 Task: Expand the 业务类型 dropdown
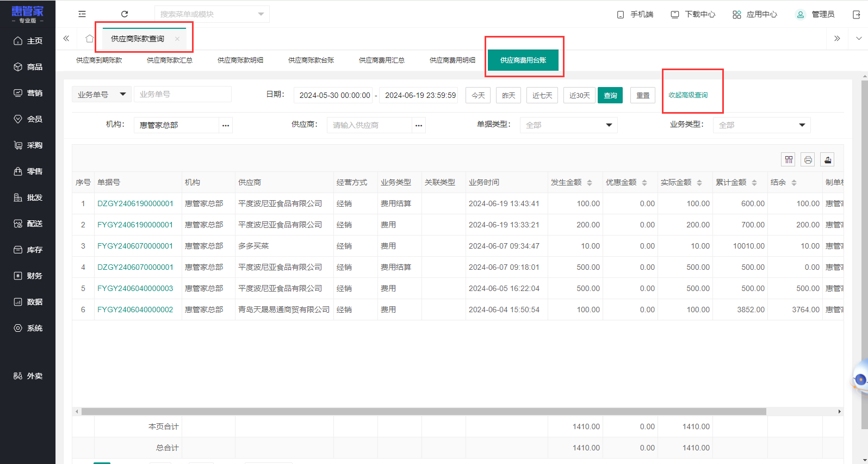click(x=762, y=125)
